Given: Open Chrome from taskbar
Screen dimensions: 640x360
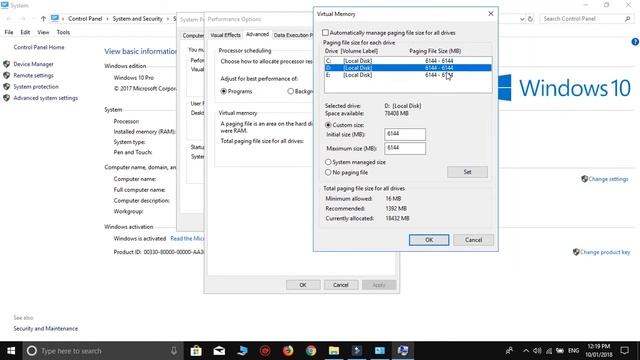Looking at the screenshot, I should [x=311, y=351].
